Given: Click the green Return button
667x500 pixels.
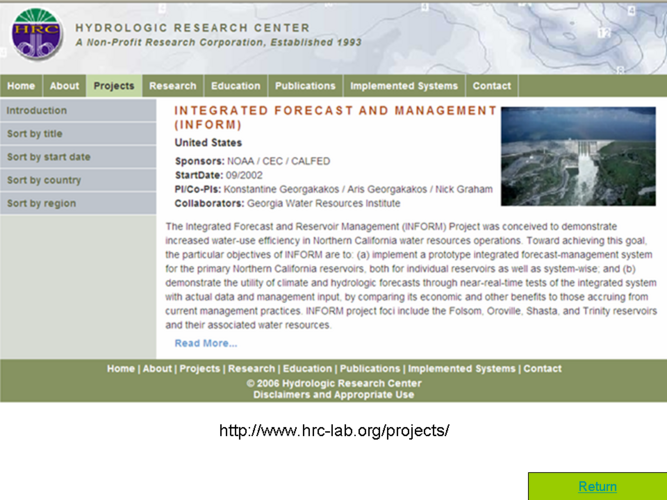Looking at the screenshot, I should click(597, 486).
